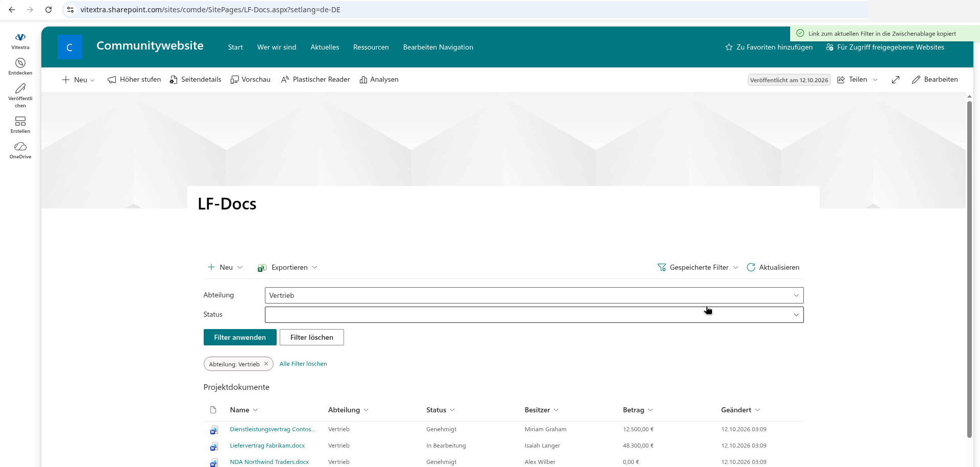The width and height of the screenshot is (980, 467).
Task: Reload the page with the refresh icon
Action: [x=48, y=10]
